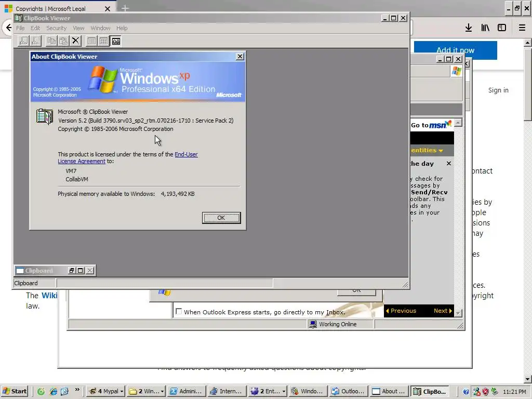This screenshot has height=399, width=532.
Task: Switch to the Intern... taskbar button
Action: 227,392
